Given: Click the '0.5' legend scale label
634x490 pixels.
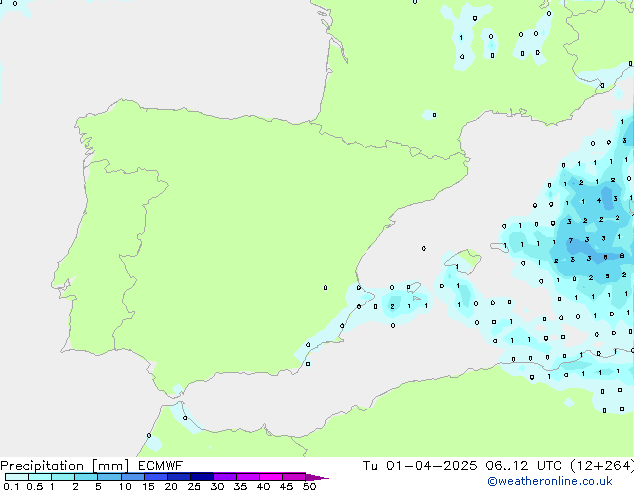Looking at the screenshot, I should pos(35,486).
